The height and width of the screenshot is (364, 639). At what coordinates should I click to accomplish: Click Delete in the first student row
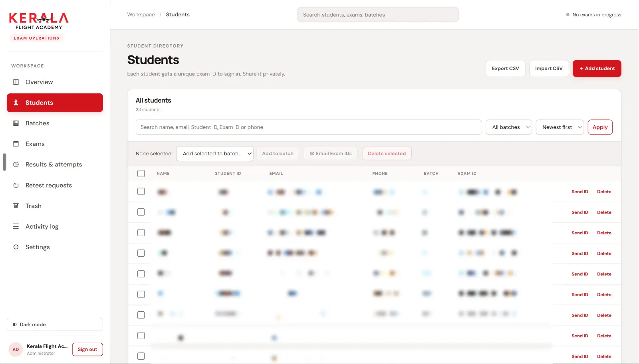coord(604,192)
